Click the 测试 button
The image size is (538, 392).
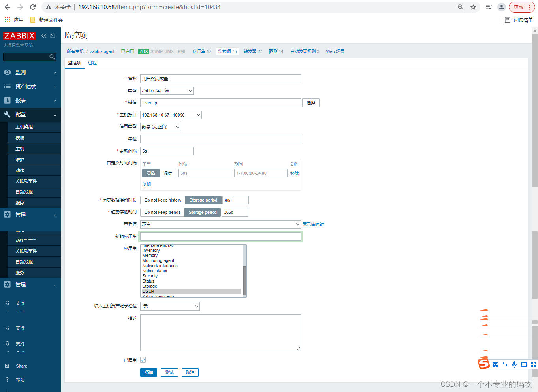coord(169,372)
